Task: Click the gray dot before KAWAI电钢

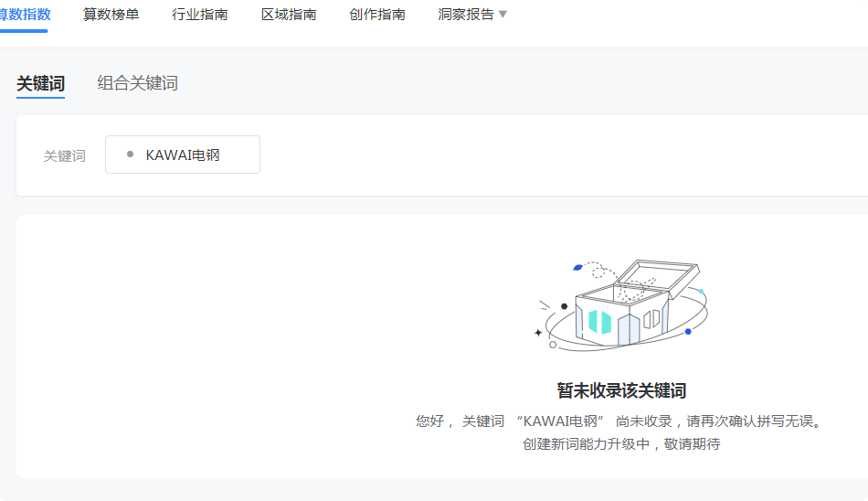Action: click(130, 155)
